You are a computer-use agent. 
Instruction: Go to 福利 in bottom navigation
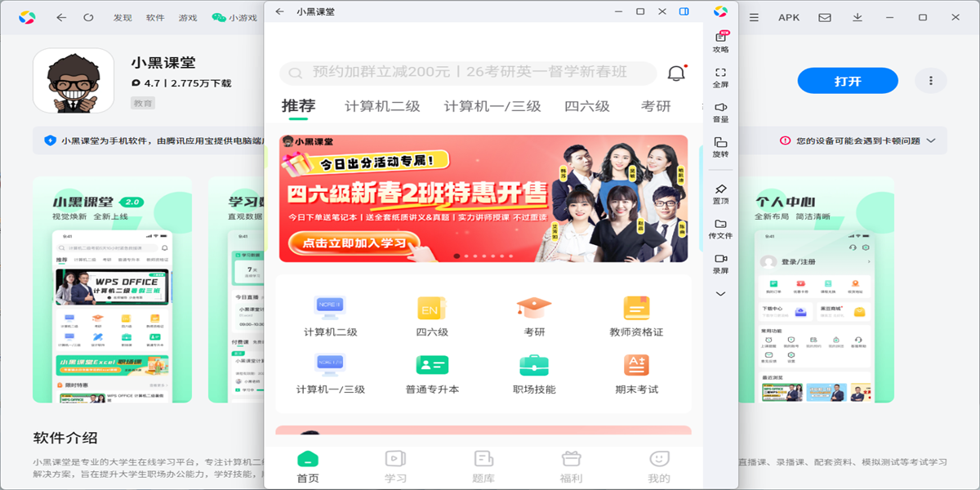[x=572, y=467]
